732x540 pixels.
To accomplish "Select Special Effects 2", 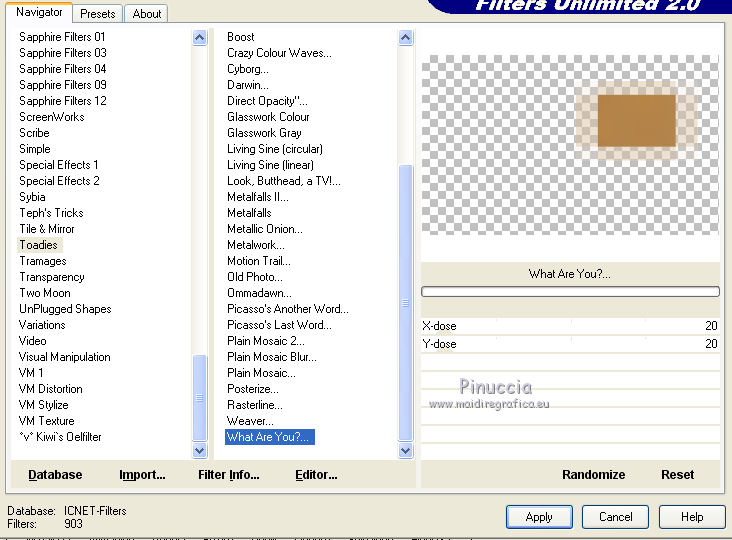I will point(59,181).
